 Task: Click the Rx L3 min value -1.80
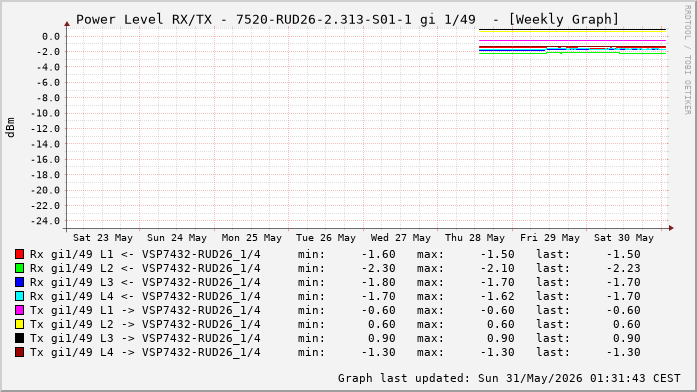(378, 282)
